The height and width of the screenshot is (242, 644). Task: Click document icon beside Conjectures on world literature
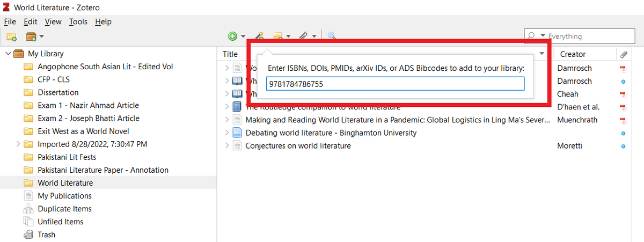click(237, 145)
